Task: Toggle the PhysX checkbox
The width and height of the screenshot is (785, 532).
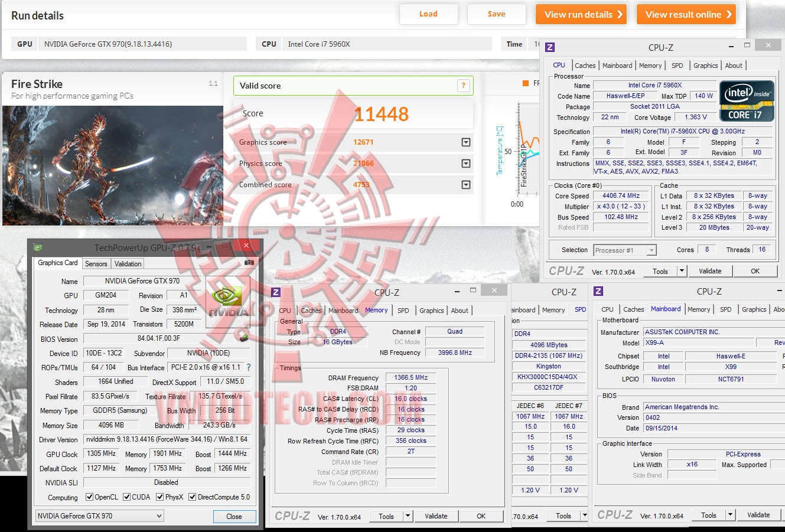Action: (x=159, y=497)
